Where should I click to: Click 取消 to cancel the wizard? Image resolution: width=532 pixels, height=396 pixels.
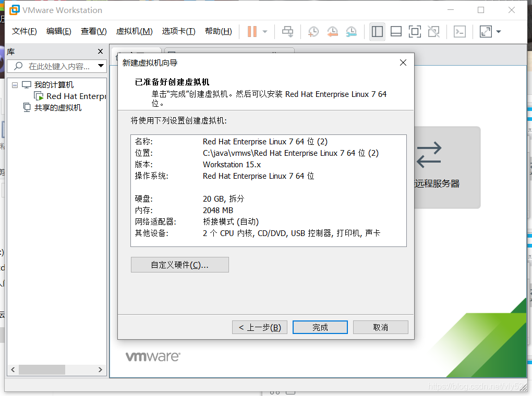[380, 327]
